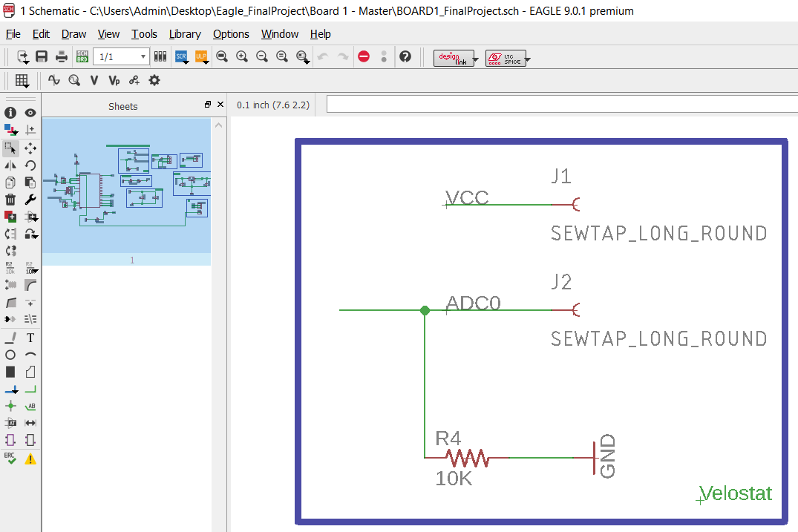Viewport: 798px width, 532px height.
Task: Click the Redraw zoom icon
Action: (x=282, y=56)
